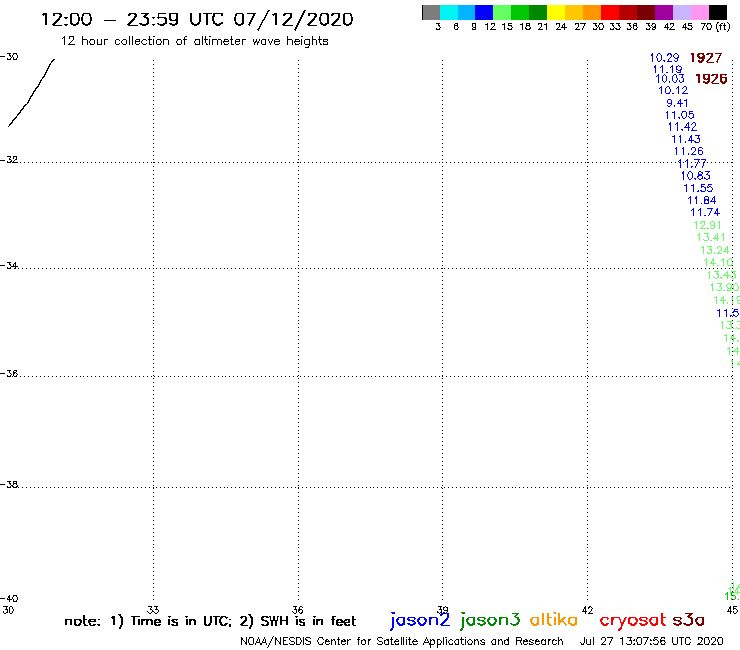Click wave height value '10.12'

[x=673, y=90]
